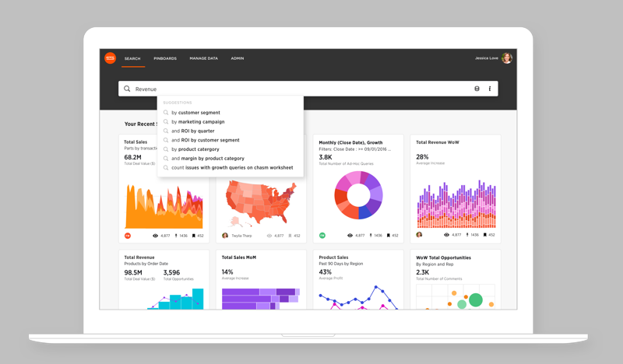
Task: Open the Manage Data tab
Action: click(x=203, y=58)
